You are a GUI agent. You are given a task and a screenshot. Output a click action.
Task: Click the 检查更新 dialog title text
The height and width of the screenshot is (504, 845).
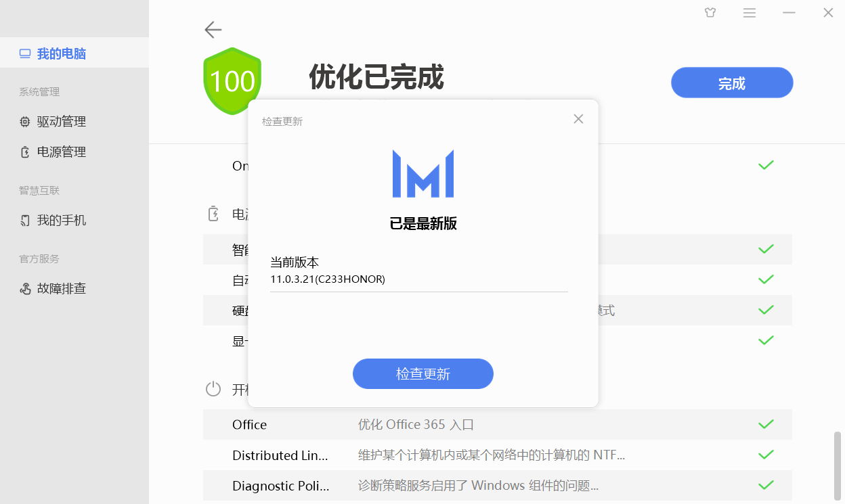click(282, 122)
